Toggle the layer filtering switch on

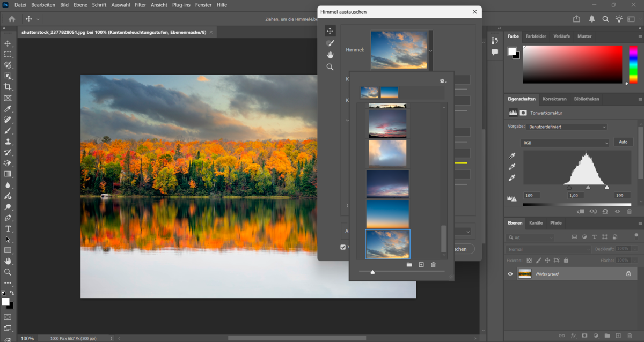tap(638, 236)
